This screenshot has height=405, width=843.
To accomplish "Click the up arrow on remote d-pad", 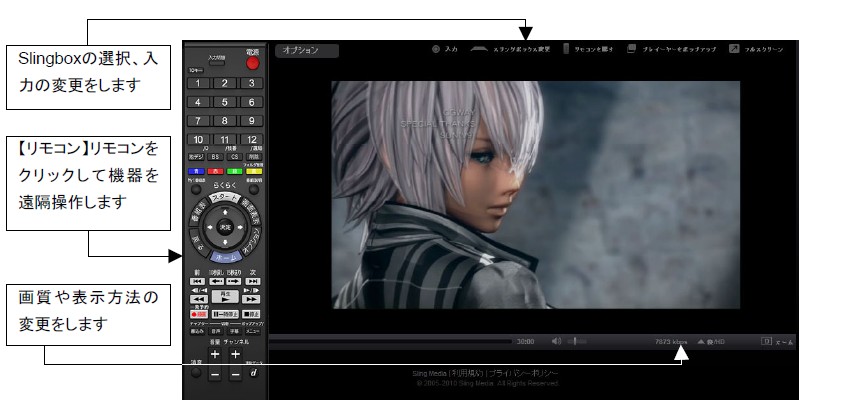I will pos(225,213).
